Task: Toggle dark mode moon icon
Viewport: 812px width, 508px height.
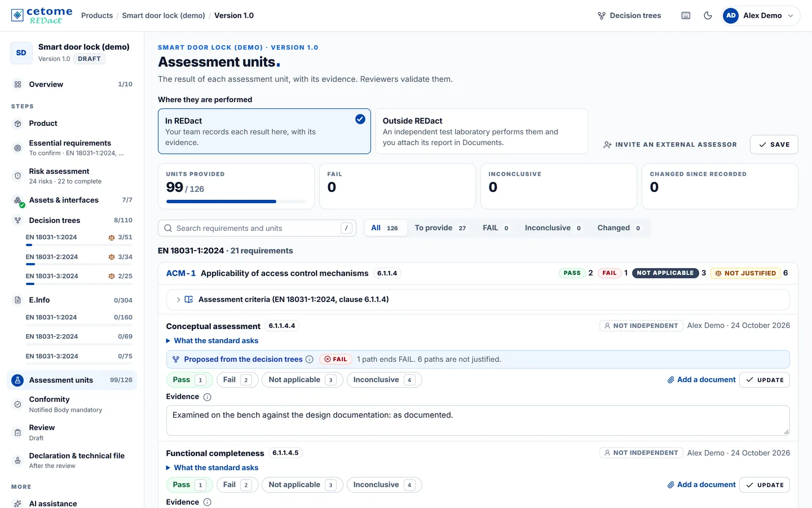Action: point(708,16)
